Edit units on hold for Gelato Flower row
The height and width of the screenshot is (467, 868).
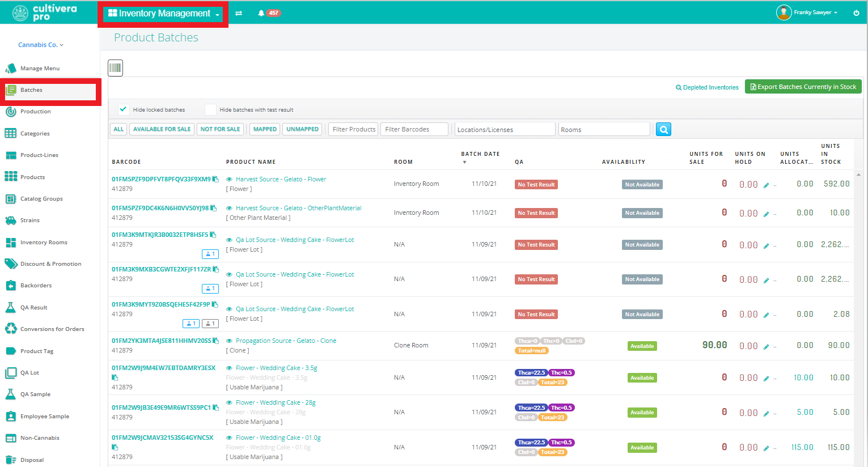(766, 185)
